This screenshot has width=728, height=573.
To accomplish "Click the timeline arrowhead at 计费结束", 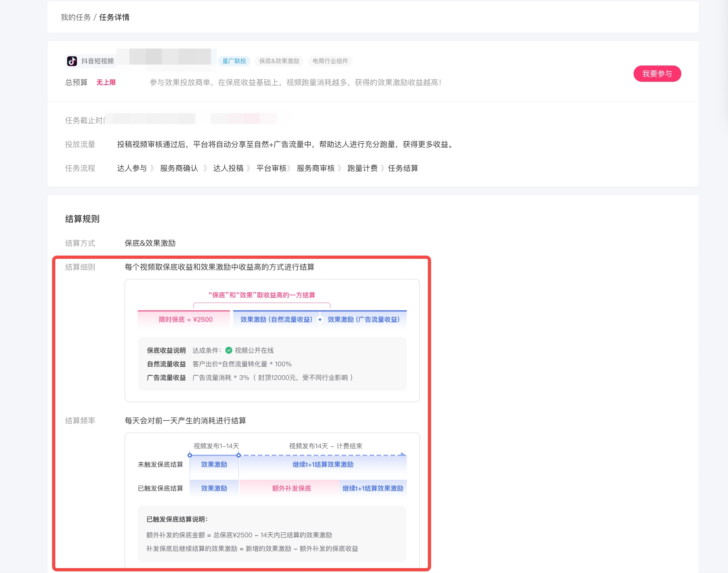I will coord(403,454).
